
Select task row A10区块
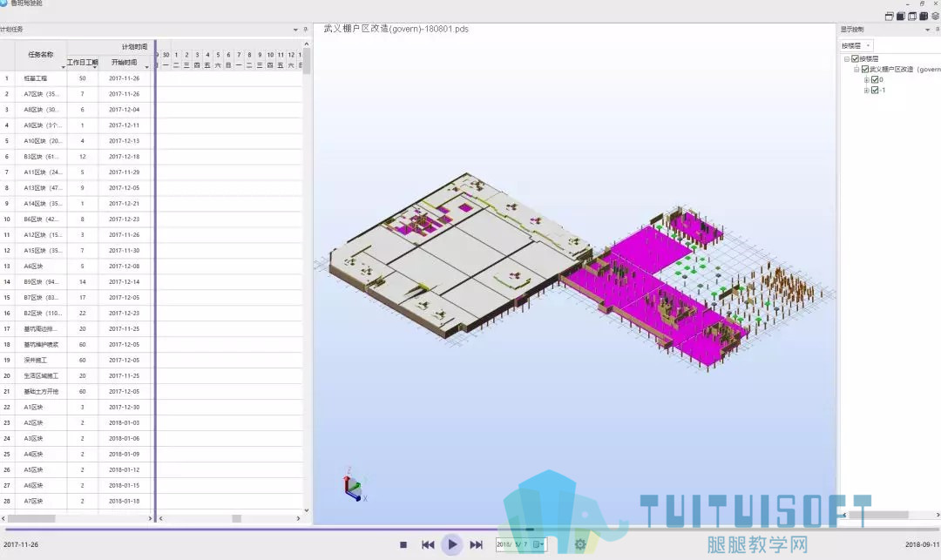(77, 141)
